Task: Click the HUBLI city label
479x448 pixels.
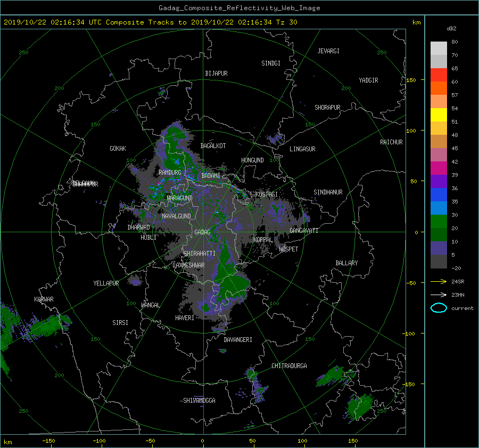Action: point(148,238)
